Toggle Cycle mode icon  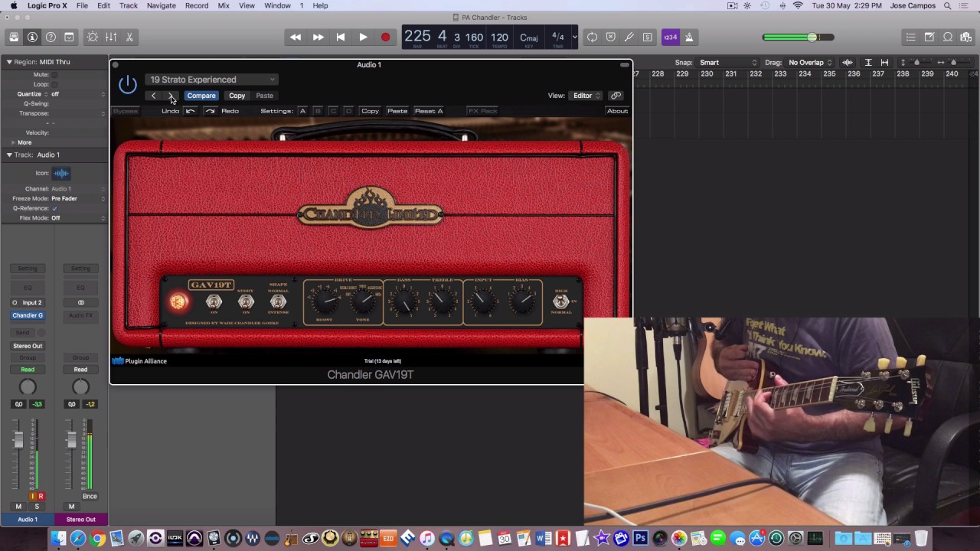592,37
